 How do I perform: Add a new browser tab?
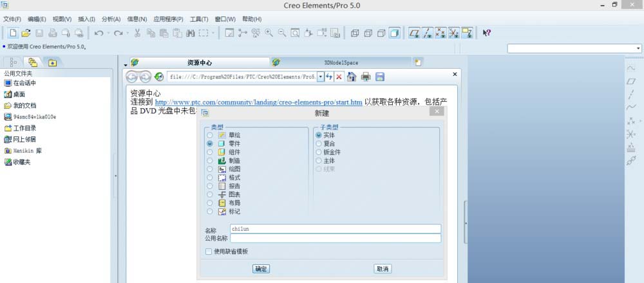pos(418,62)
